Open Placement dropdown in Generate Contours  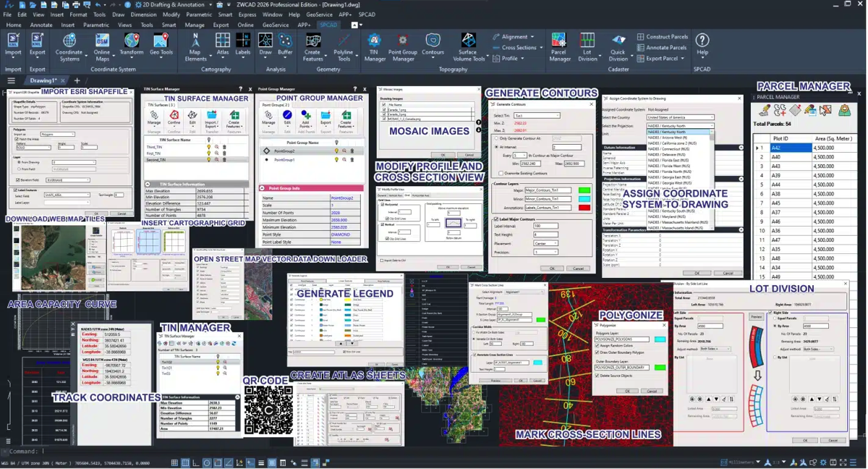tap(546, 243)
